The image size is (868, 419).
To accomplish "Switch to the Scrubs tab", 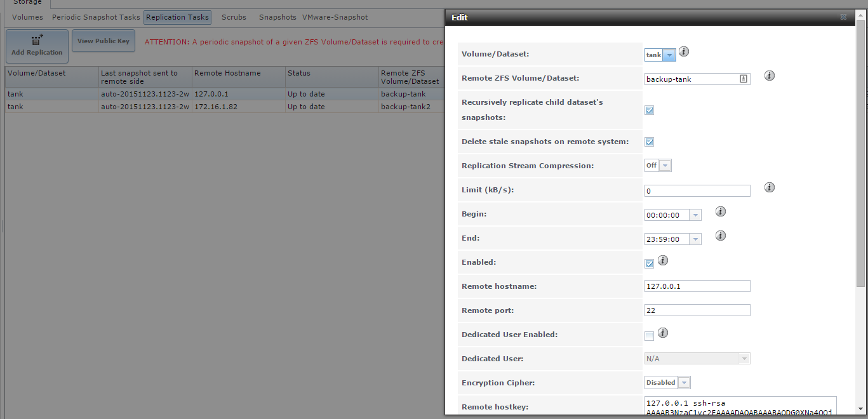I will (234, 17).
